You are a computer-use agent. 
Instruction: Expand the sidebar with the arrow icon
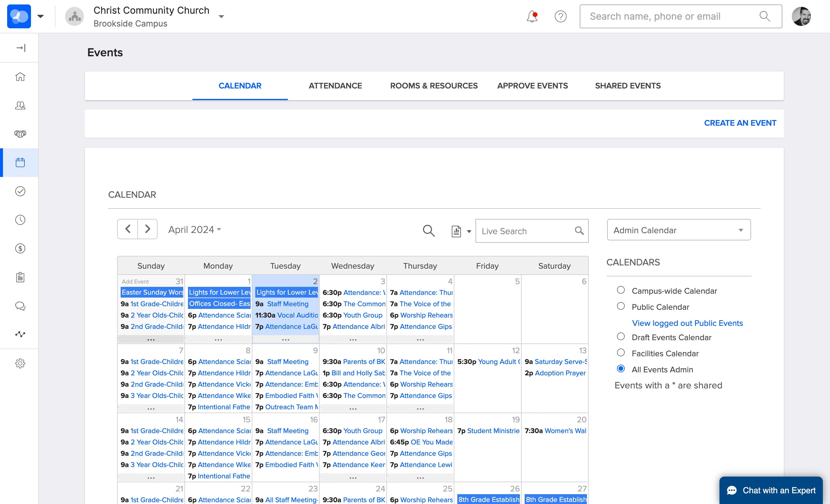pyautogui.click(x=21, y=48)
